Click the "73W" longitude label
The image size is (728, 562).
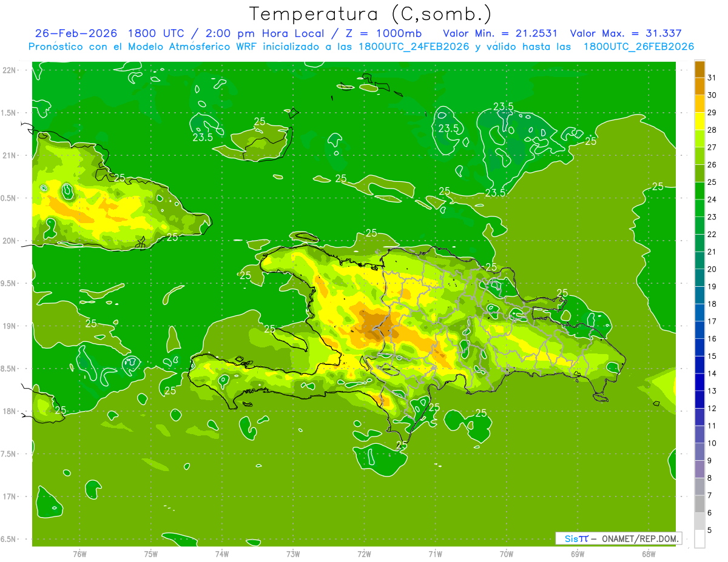[x=293, y=554]
